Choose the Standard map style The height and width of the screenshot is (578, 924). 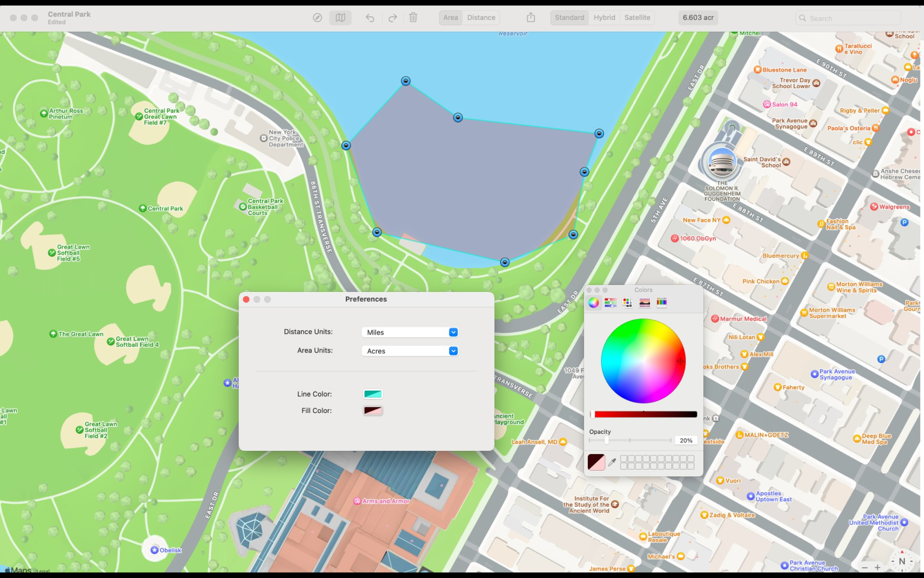569,18
